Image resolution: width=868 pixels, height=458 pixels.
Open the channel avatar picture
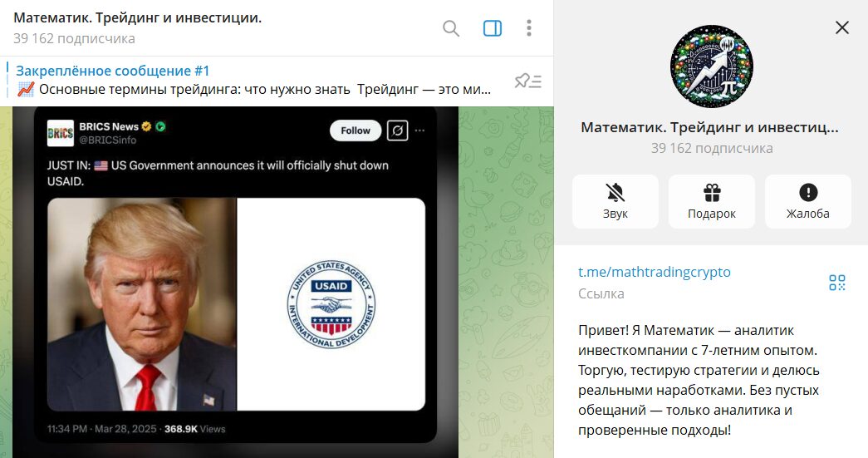[x=711, y=66]
